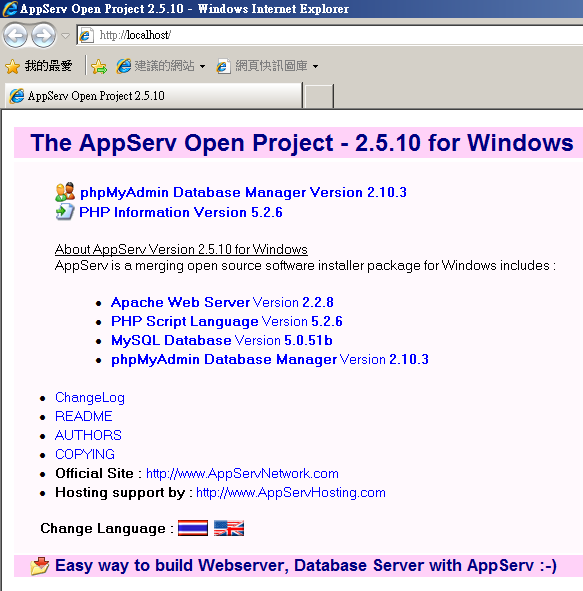Open PHP Information Version 5.2.6 link
Image resolution: width=583 pixels, height=591 pixels.
pyautogui.click(x=181, y=212)
